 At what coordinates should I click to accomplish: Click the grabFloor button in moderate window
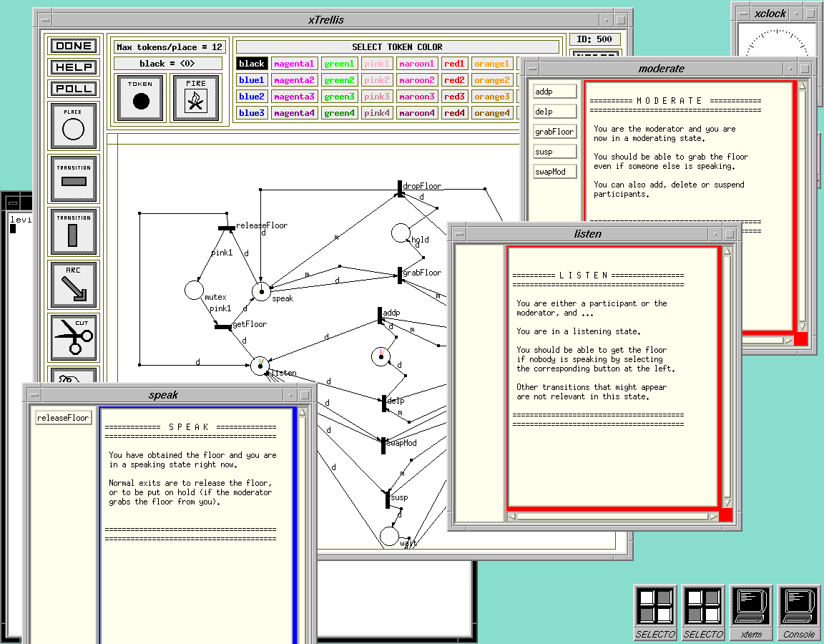[x=554, y=132]
